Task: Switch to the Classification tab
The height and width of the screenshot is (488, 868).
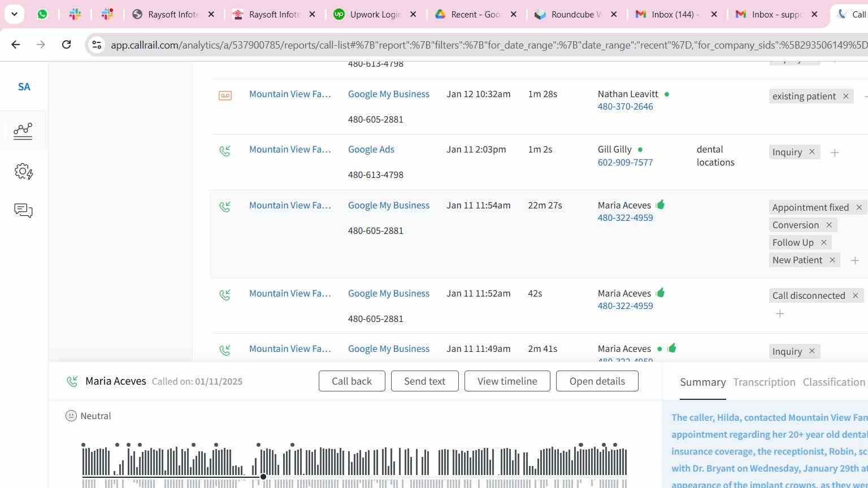Action: [834, 382]
